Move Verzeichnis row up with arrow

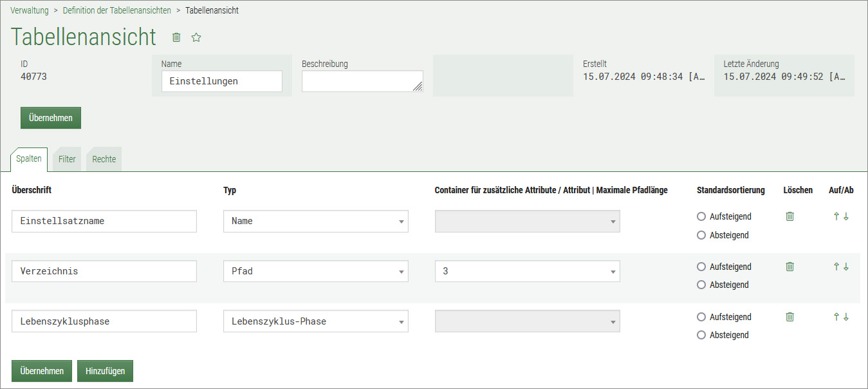tap(836, 267)
